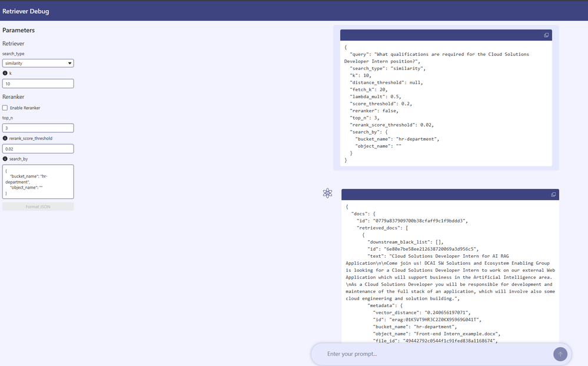This screenshot has height=366, width=588.
Task: Click the search_type dropdown arrow
Action: [x=69, y=63]
